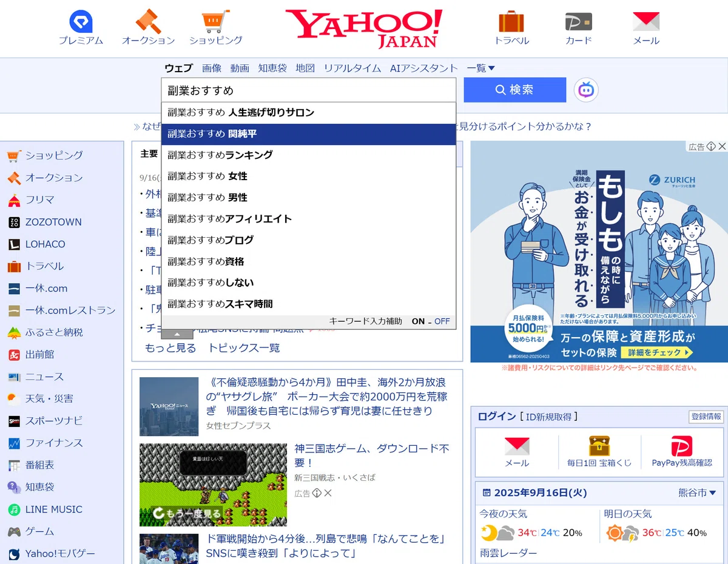
Task: Choose suggestion 副業おすすめランキング
Action: (x=308, y=155)
